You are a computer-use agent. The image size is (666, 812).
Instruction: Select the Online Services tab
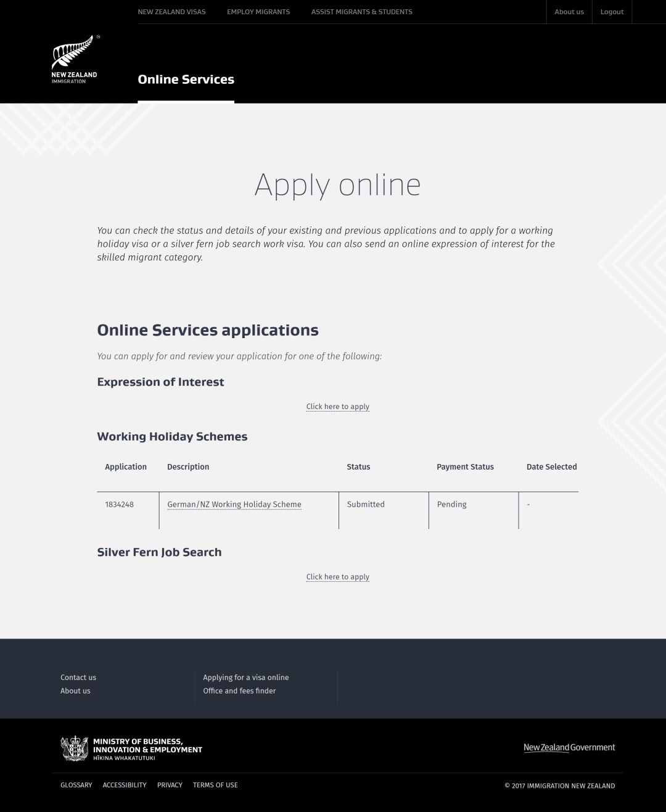pos(186,80)
